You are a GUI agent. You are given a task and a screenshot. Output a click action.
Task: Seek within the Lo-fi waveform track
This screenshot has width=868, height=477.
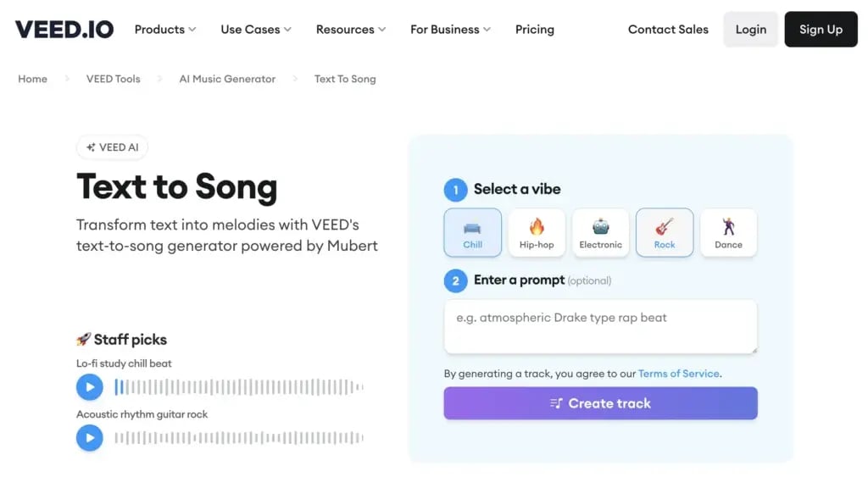coord(239,387)
